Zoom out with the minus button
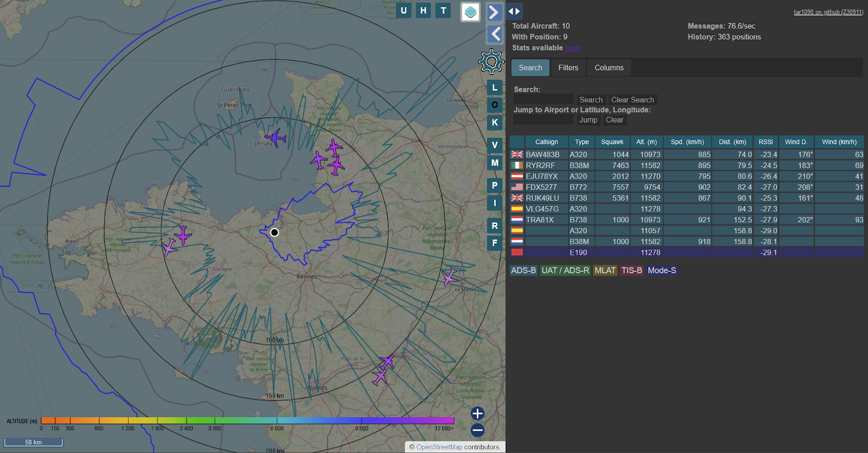 click(x=477, y=431)
